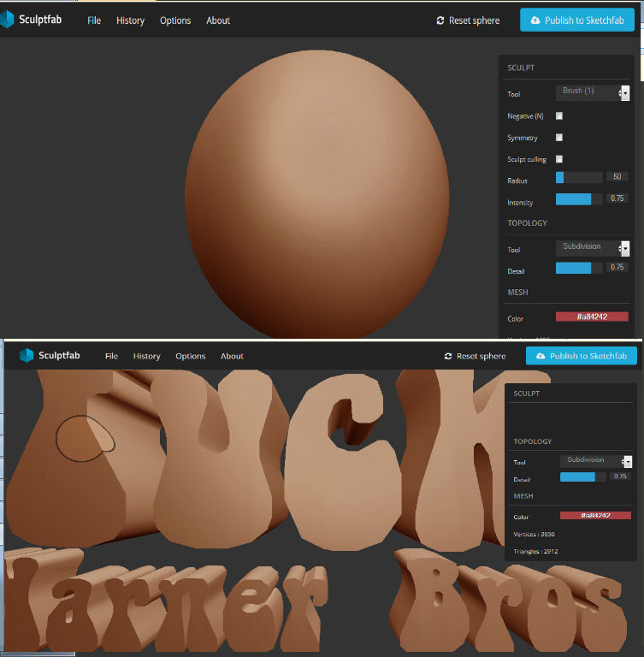Screen dimensions: 644x657
Task: Enable the Negative (N) checkbox
Action: (559, 115)
